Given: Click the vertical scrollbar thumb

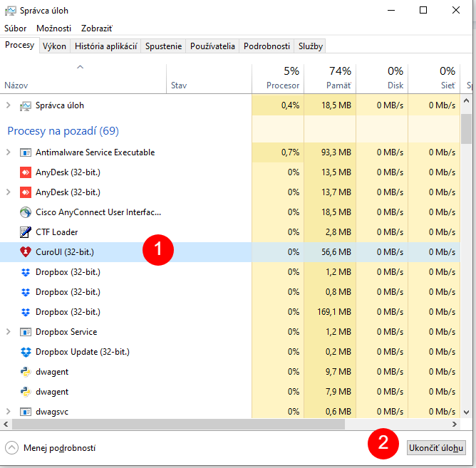Looking at the screenshot, I should [x=466, y=129].
